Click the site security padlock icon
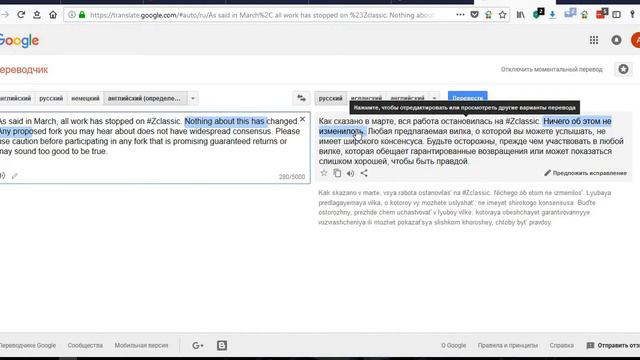Image resolution: width=640 pixels, height=360 pixels. (82, 15)
